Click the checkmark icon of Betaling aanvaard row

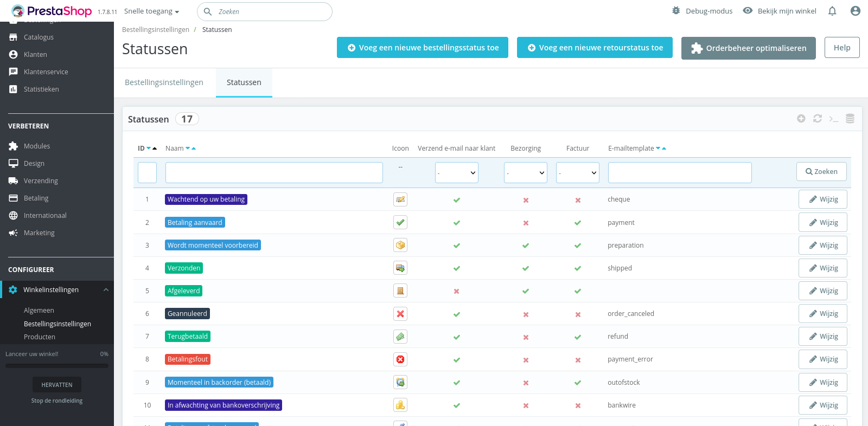(400, 222)
